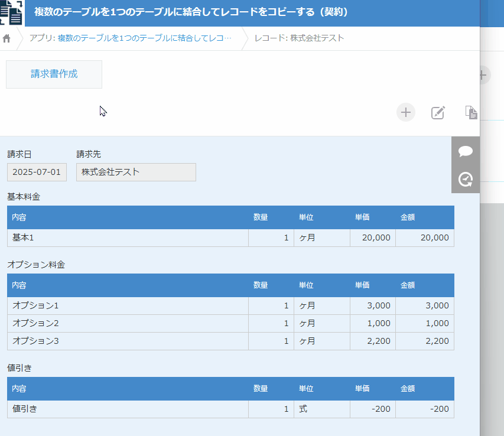The width and height of the screenshot is (504, 436).
Task: Click the 値引き row content cell
Action: (x=127, y=409)
